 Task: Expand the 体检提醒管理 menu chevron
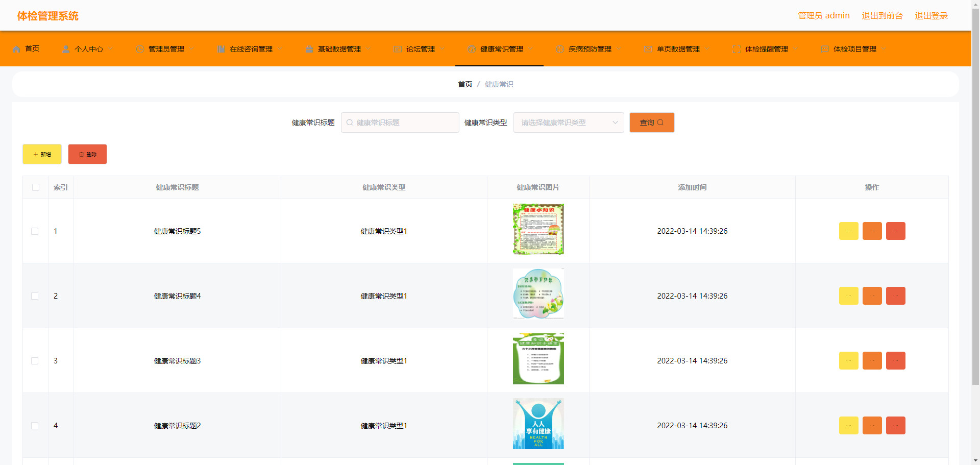795,49
